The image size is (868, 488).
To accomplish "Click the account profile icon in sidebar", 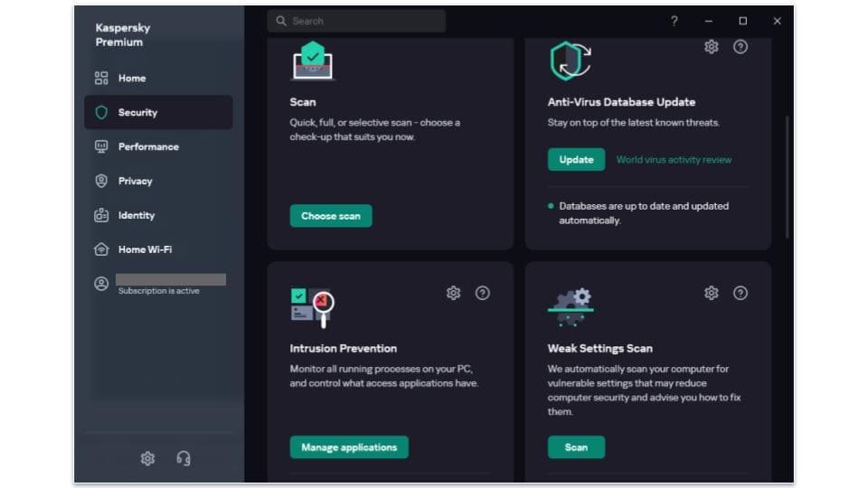I will pyautogui.click(x=101, y=284).
